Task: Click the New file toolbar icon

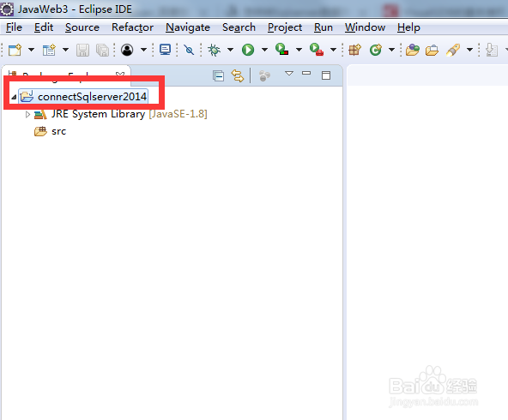Action: [15, 50]
